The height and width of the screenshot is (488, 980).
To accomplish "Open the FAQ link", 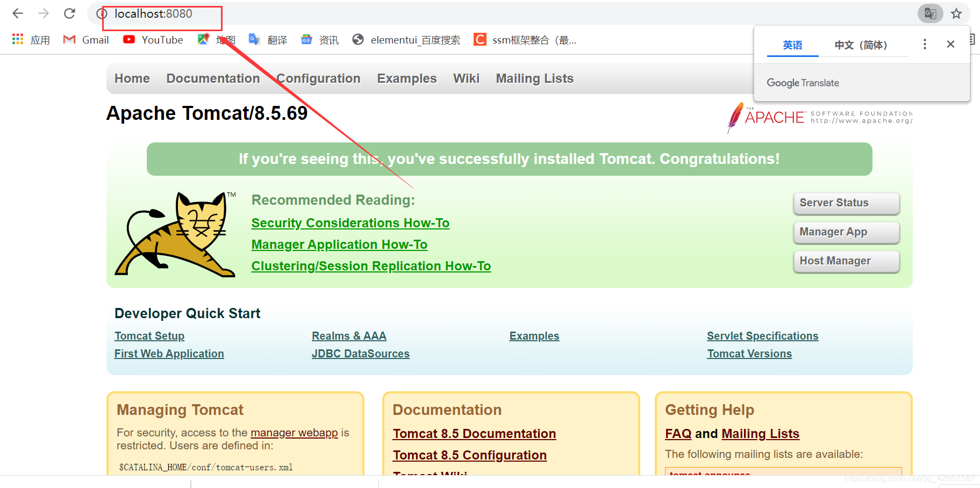I will 678,434.
